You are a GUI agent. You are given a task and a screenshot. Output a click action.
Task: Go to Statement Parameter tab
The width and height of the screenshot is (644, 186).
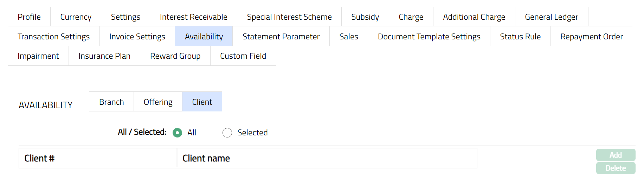[281, 37]
